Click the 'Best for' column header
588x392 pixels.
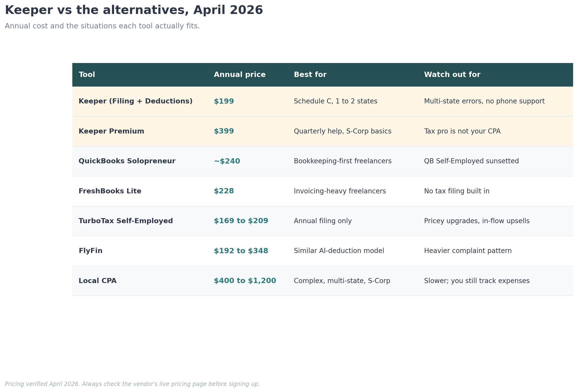tap(310, 75)
